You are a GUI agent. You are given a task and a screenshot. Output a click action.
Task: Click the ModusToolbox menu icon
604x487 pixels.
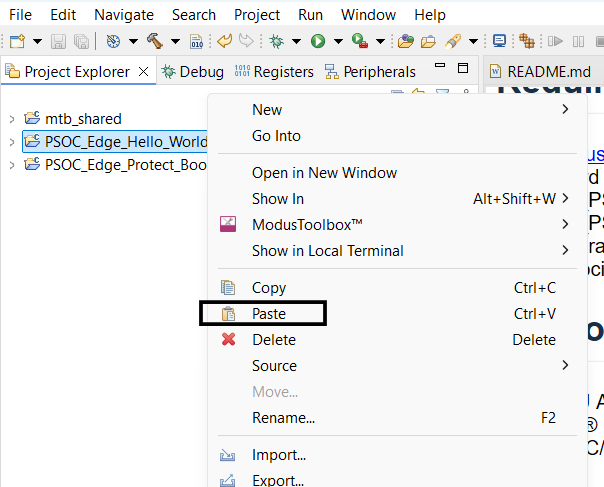point(228,224)
